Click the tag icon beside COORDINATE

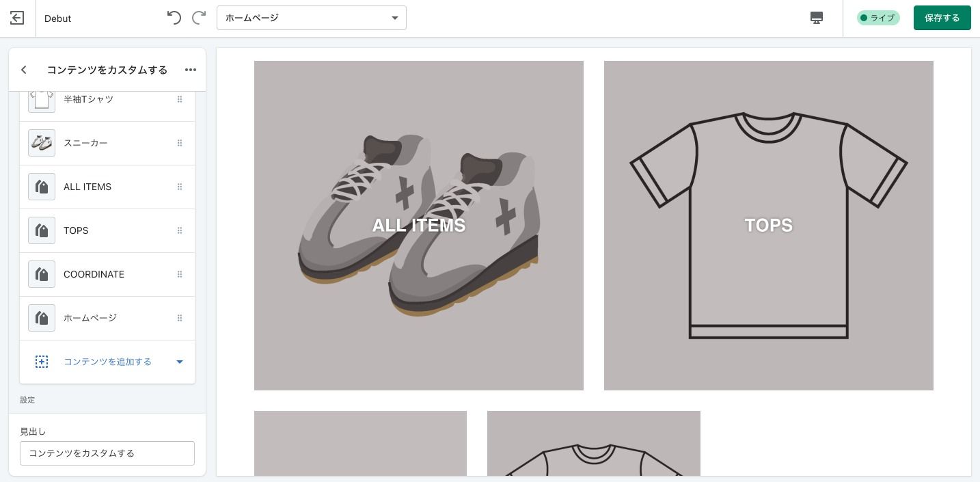(42, 274)
